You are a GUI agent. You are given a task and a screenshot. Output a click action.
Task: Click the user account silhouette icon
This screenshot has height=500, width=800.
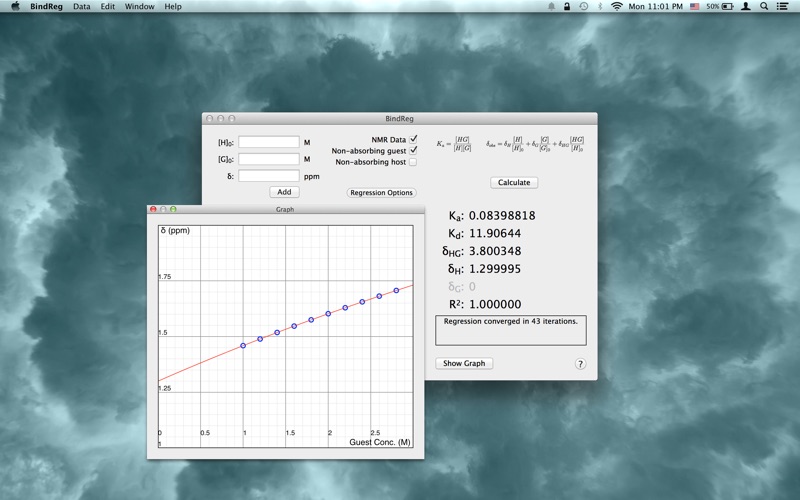click(746, 6)
